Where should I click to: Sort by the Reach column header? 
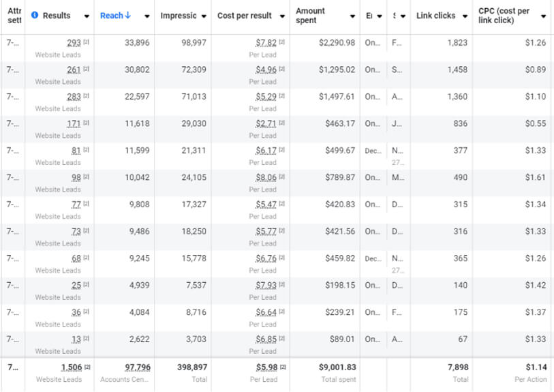click(x=111, y=15)
